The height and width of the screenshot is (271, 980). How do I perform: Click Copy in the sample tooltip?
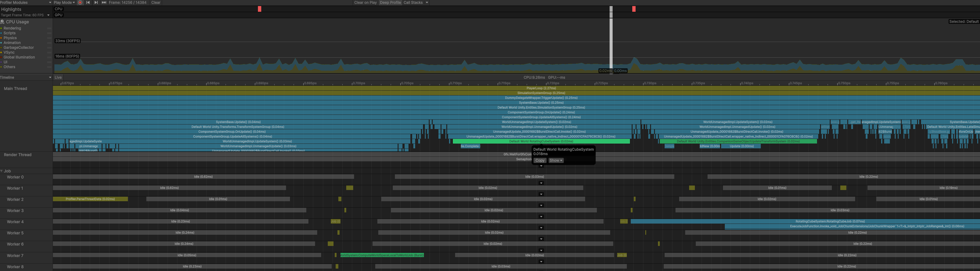pos(539,160)
